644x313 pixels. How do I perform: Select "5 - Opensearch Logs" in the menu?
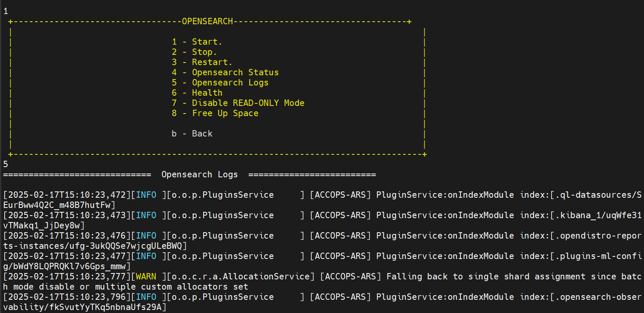pyautogui.click(x=220, y=83)
